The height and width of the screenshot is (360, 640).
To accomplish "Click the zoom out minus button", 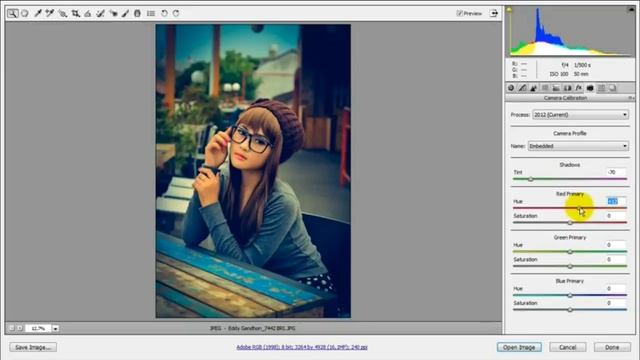I will (11, 328).
